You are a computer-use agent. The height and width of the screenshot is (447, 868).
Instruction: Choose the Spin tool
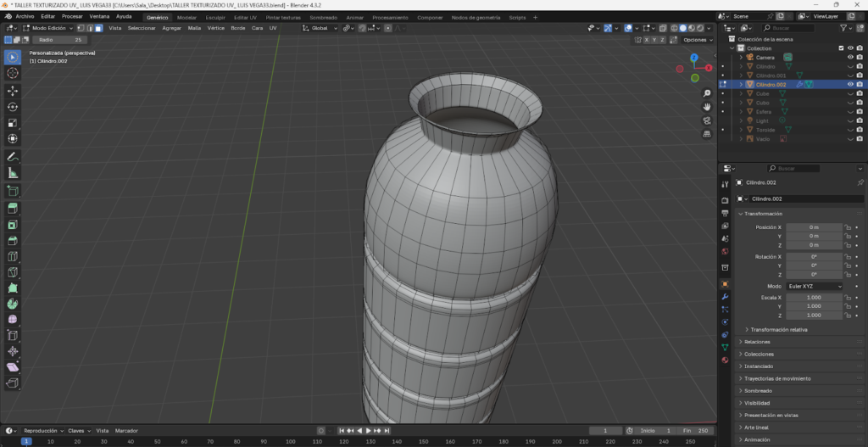(13, 305)
